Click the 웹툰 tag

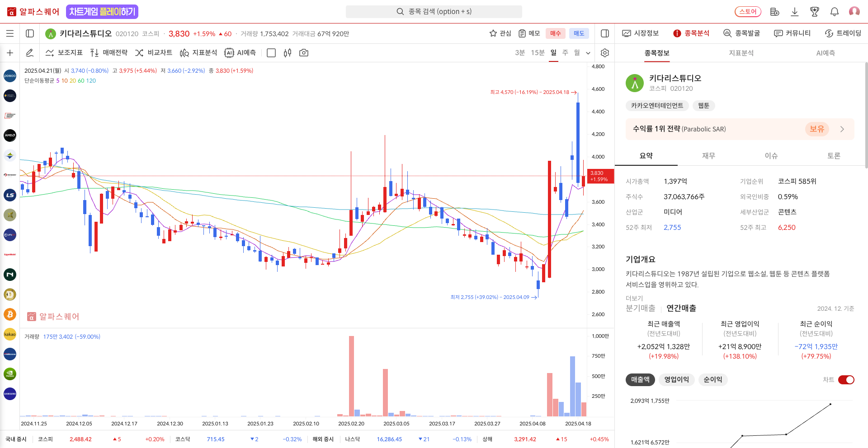[x=703, y=106]
